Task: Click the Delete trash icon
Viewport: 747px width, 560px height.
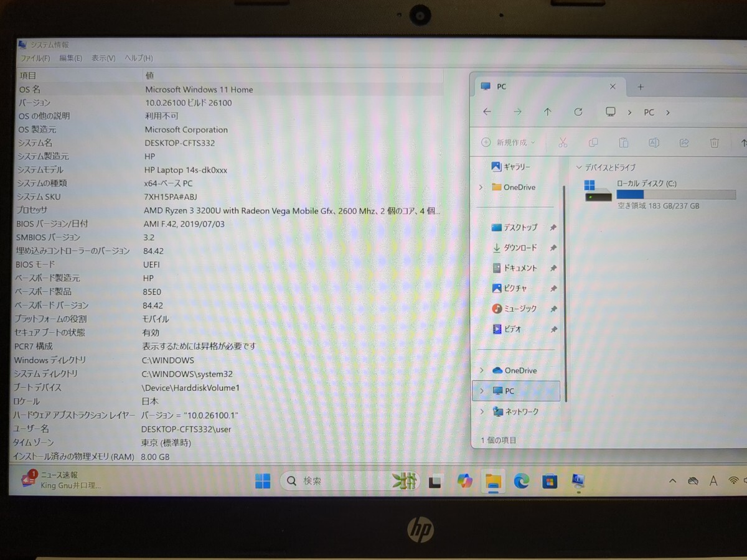Action: (x=714, y=142)
